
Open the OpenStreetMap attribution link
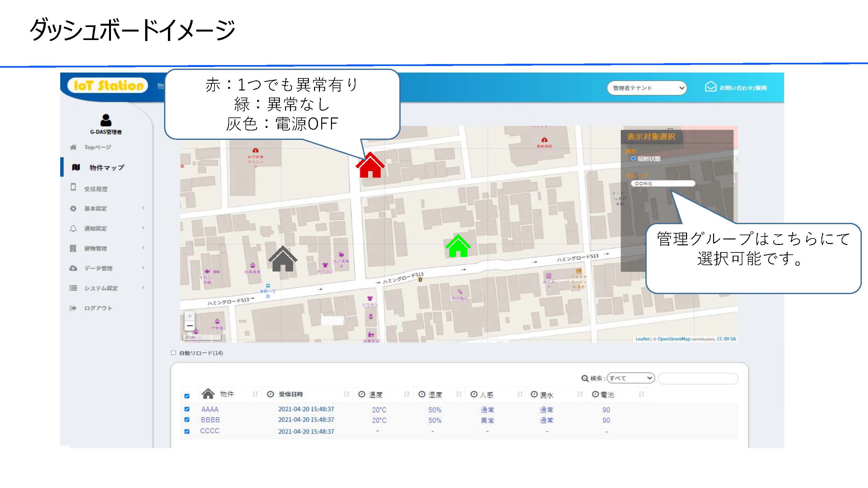pyautogui.click(x=674, y=339)
